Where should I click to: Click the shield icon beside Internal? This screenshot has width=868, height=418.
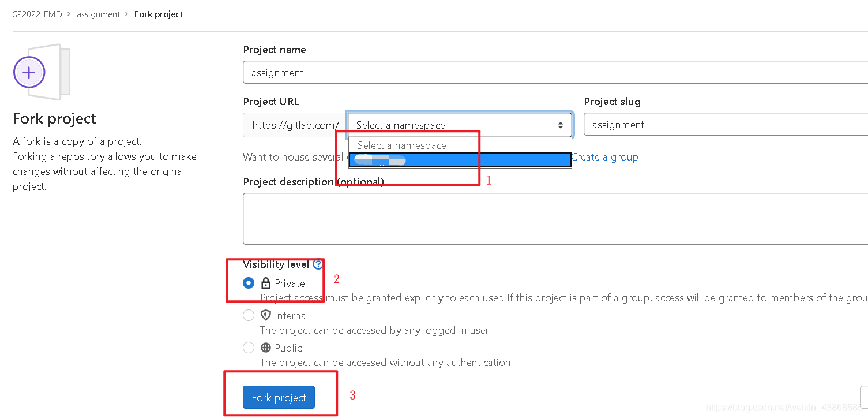[266, 315]
